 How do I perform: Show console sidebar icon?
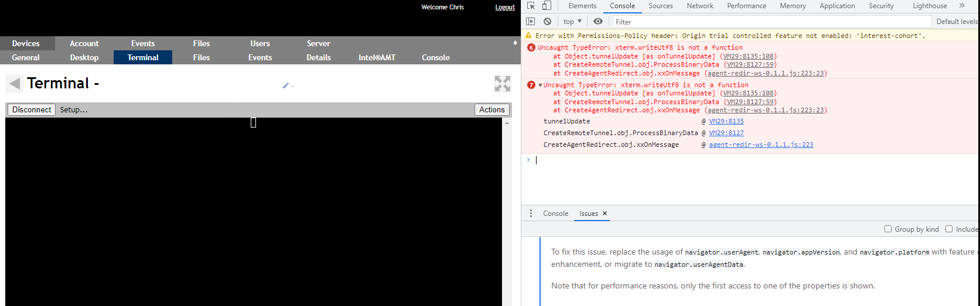tap(531, 22)
